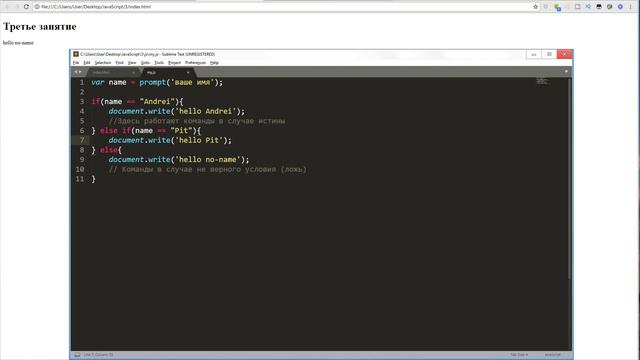Open the Help menu
The height and width of the screenshot is (360, 640).
[214, 62]
